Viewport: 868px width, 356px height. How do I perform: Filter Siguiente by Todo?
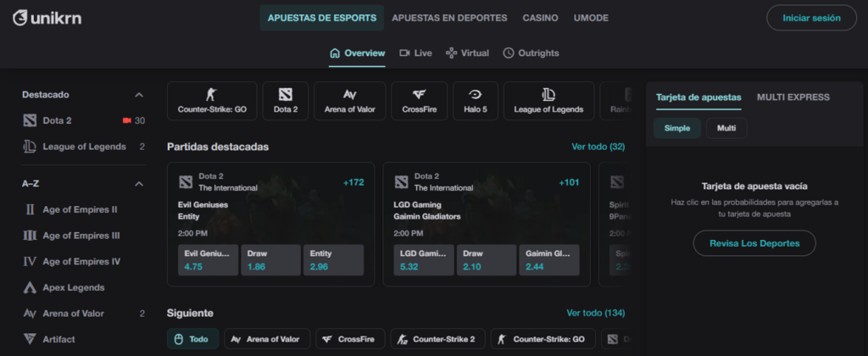[192, 339]
